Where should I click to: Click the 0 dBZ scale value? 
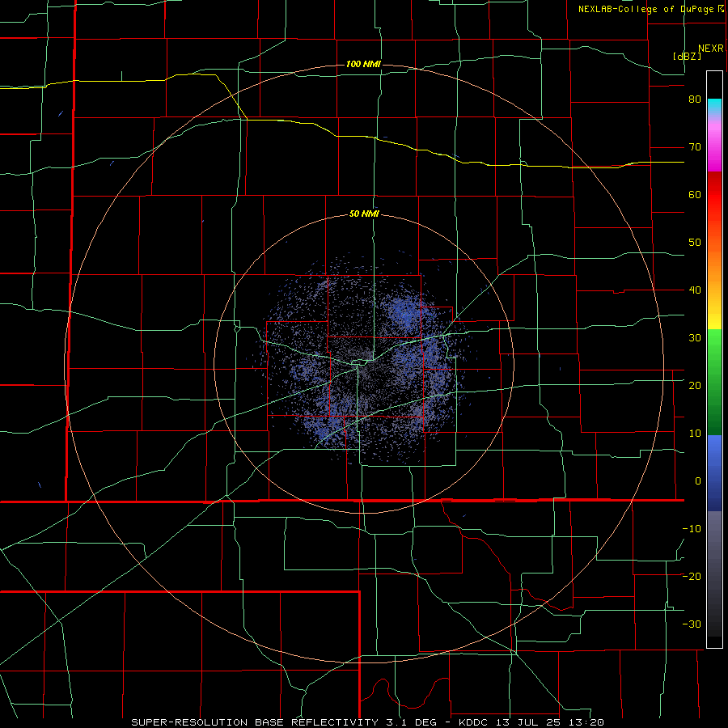click(698, 481)
